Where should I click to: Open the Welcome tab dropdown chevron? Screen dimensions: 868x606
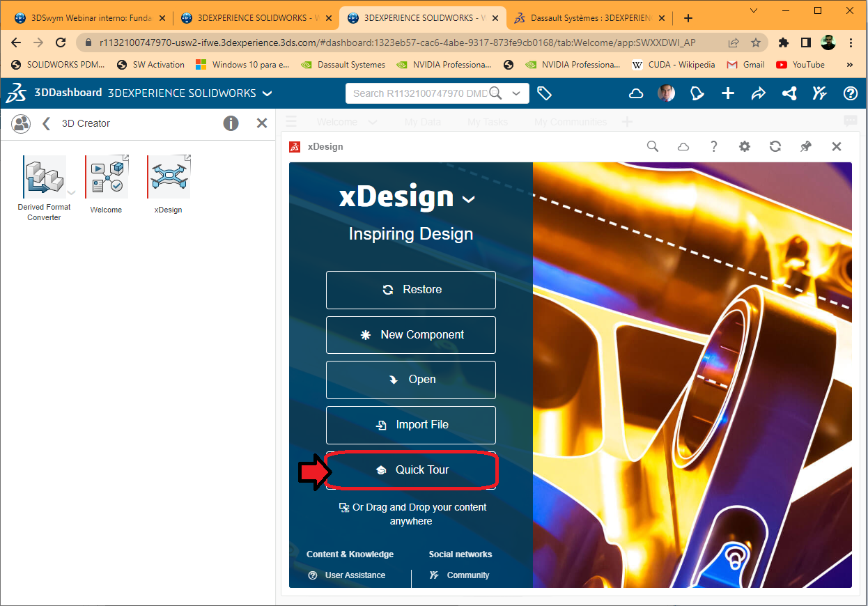[x=373, y=122]
